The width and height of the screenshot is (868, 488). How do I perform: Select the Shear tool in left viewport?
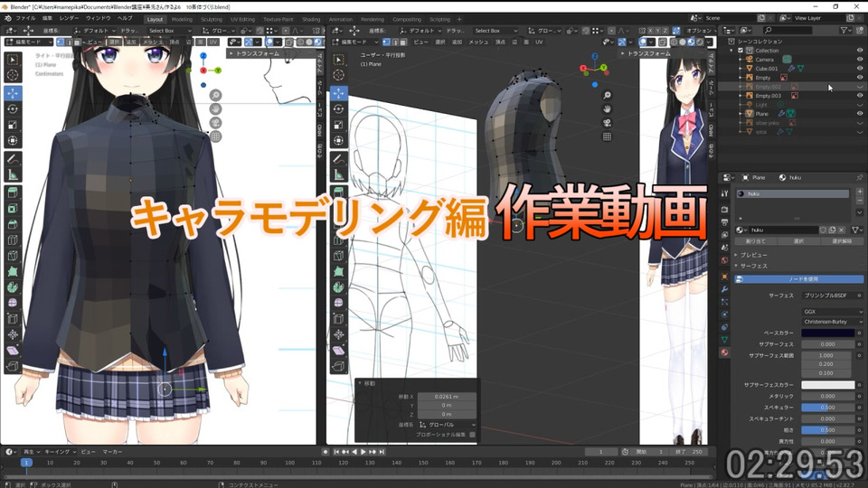coord(13,351)
